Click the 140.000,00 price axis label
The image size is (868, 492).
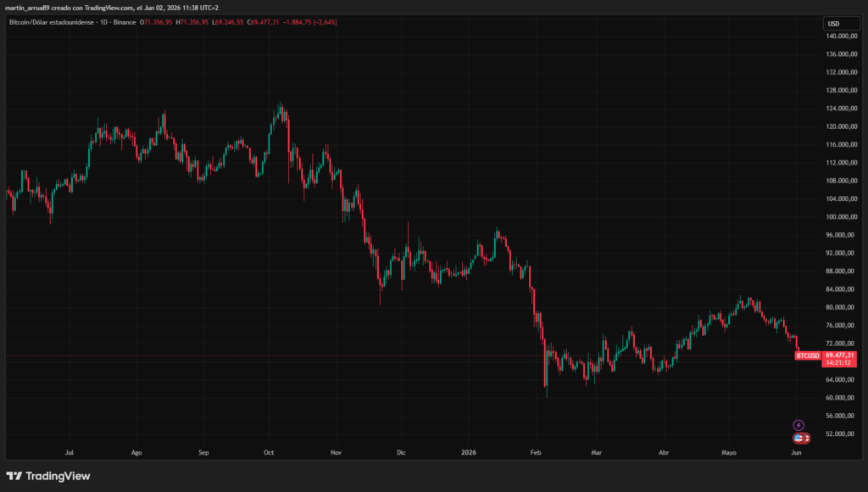pyautogui.click(x=842, y=36)
